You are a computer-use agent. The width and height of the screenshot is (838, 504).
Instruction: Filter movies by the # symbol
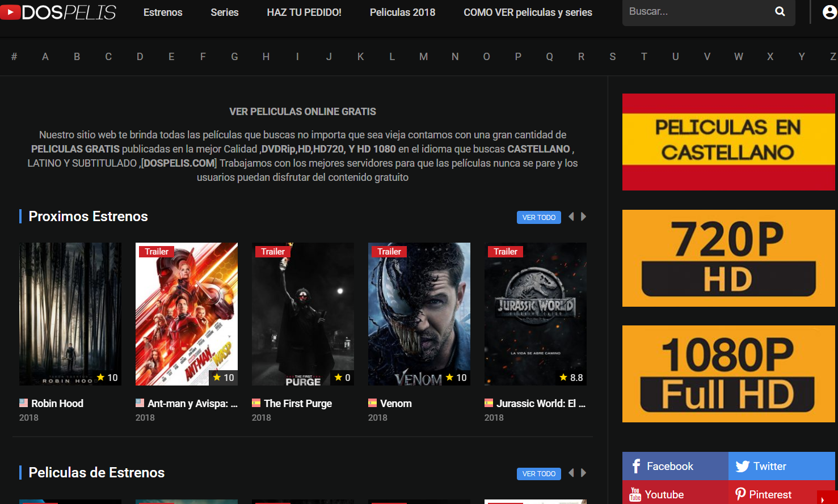(x=14, y=57)
